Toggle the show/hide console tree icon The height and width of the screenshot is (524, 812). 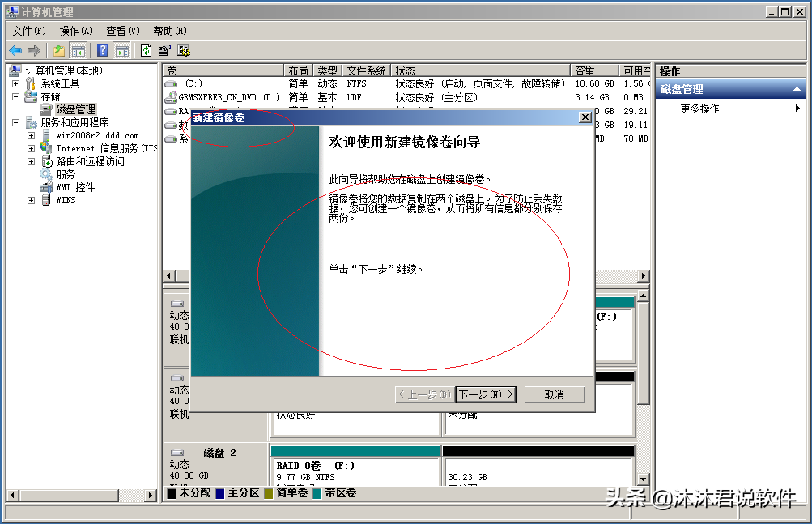tap(79, 50)
